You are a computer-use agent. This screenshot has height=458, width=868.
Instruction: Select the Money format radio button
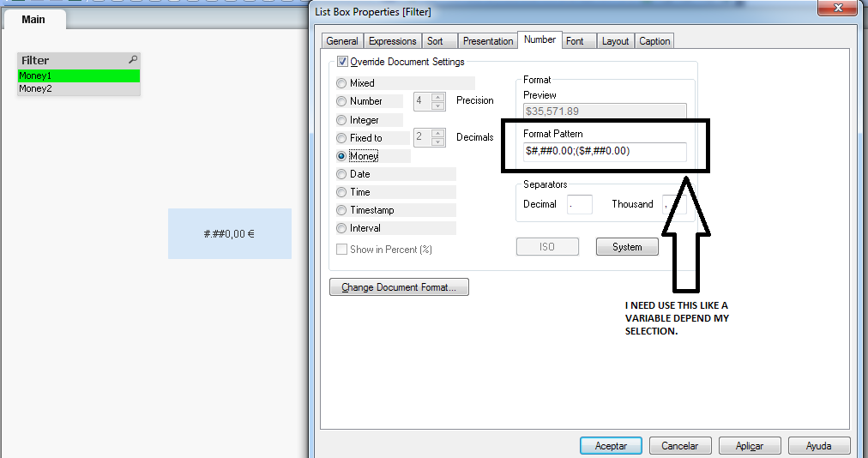point(341,156)
